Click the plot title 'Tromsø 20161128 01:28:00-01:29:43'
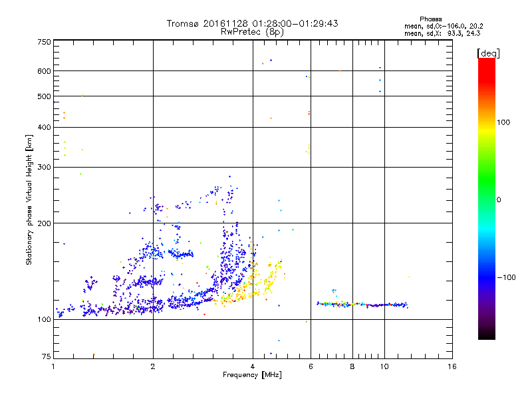 point(252,23)
